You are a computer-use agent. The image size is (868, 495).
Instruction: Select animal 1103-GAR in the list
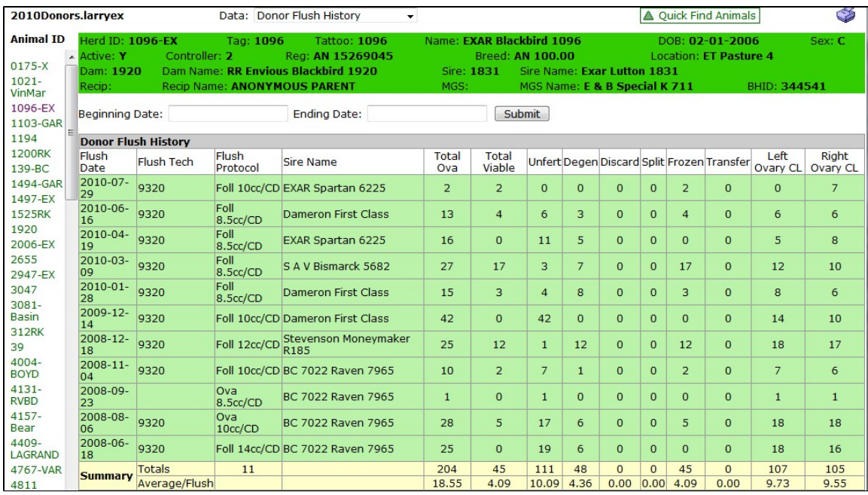coord(37,123)
